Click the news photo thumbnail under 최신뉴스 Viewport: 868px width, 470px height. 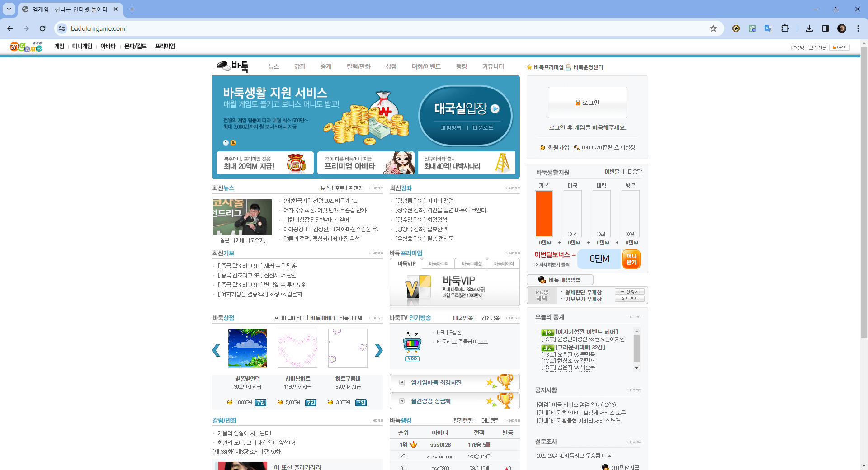click(x=242, y=217)
